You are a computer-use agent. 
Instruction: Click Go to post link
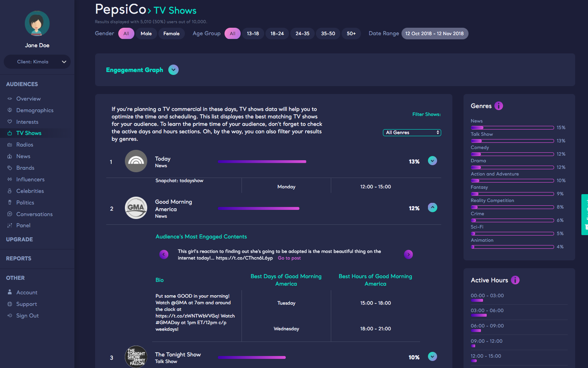point(289,258)
